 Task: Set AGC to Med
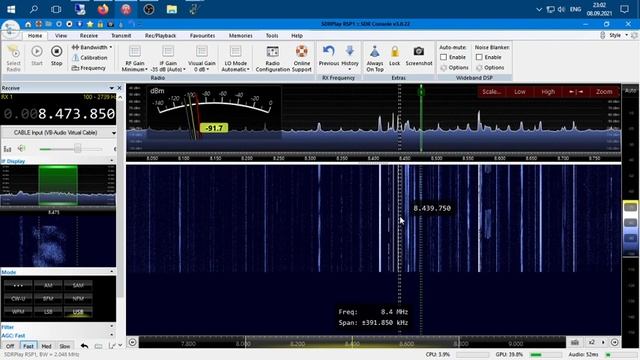pos(47,346)
